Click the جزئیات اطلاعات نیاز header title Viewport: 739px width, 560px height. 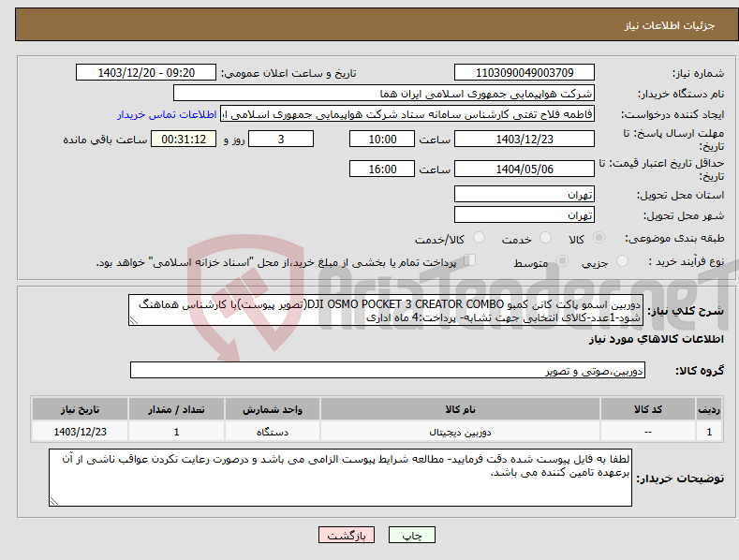(670, 25)
